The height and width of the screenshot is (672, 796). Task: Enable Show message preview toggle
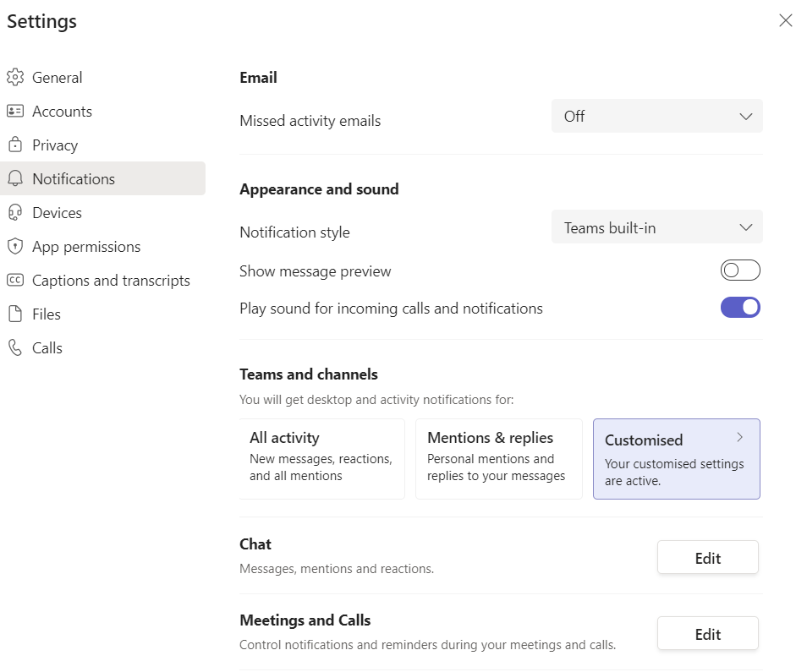[740, 270]
